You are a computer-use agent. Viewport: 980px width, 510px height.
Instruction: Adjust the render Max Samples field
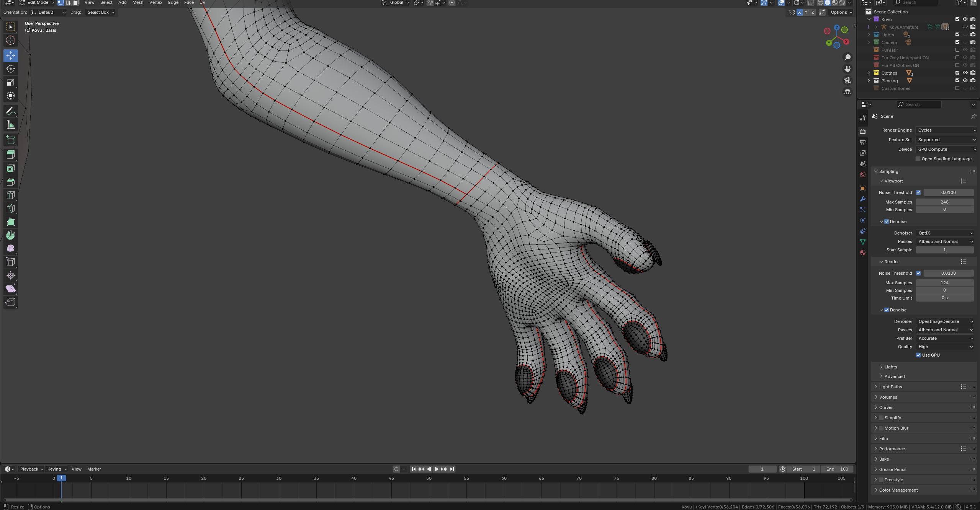(944, 283)
